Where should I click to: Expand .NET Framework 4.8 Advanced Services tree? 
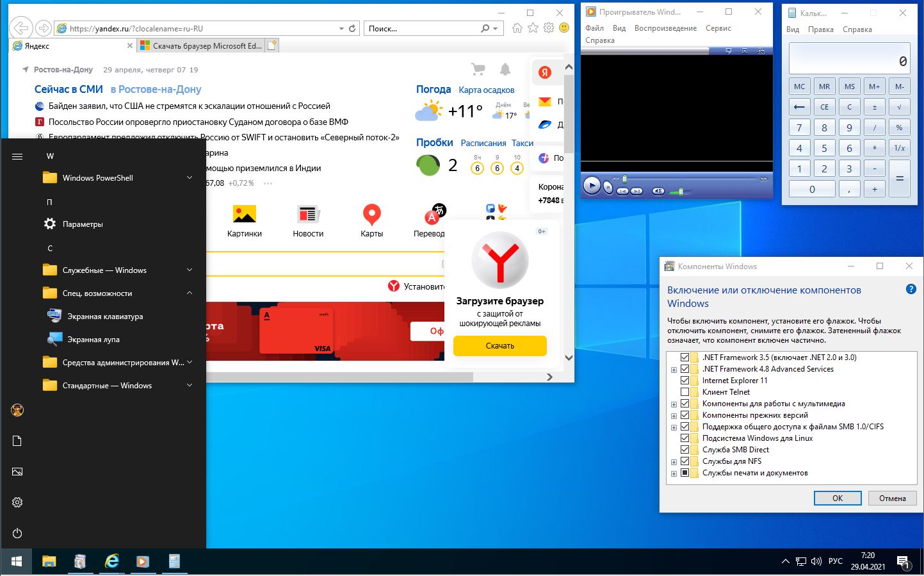tap(674, 370)
